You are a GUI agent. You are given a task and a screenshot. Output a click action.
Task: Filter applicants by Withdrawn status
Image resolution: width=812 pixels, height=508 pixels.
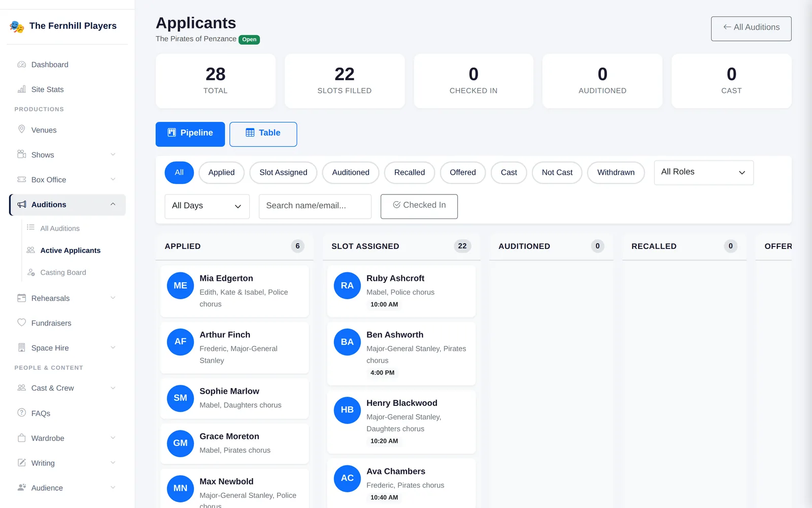pos(616,173)
